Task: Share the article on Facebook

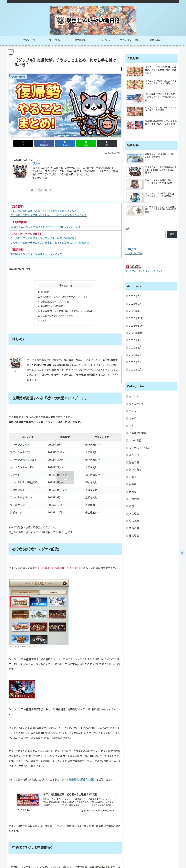Action: click(x=44, y=143)
